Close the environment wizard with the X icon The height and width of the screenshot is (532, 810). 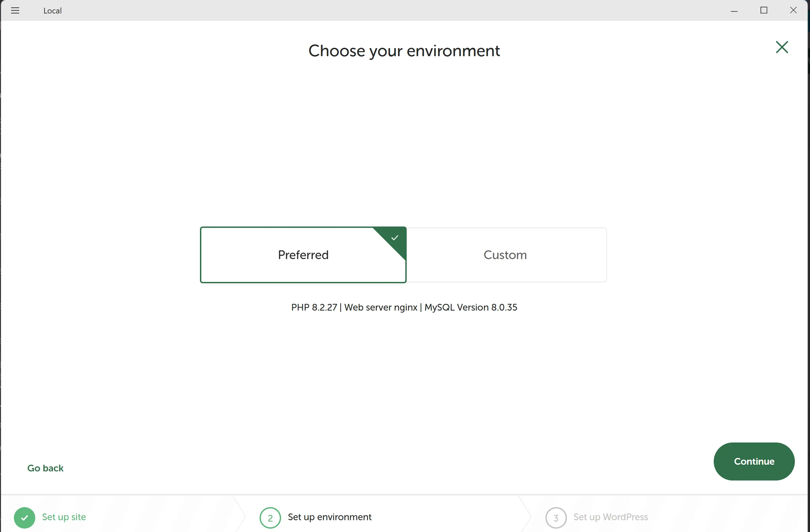point(782,47)
